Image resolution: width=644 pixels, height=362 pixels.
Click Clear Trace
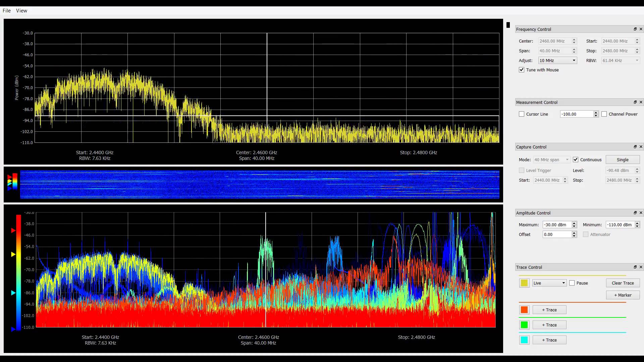point(623,283)
